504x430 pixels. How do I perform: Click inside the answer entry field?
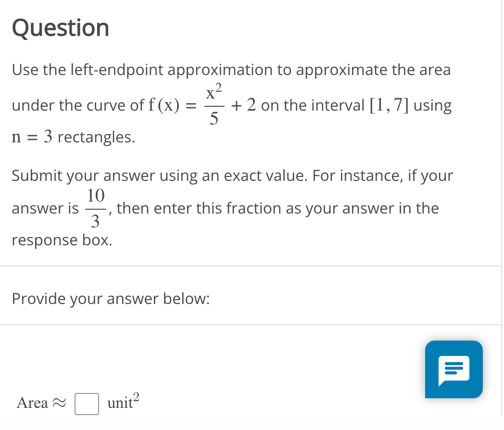[x=87, y=404]
